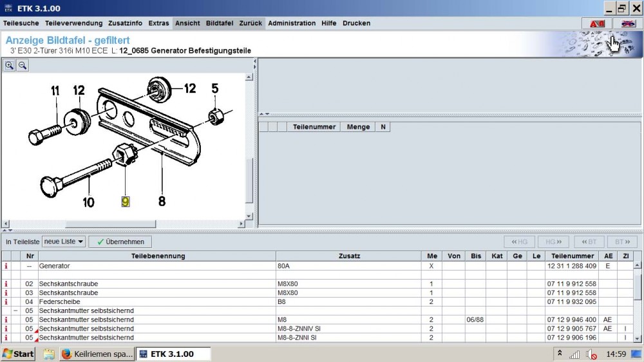This screenshot has height=362, width=644.
Task: Click the parts table vertical scrollbar
Action: [638, 283]
